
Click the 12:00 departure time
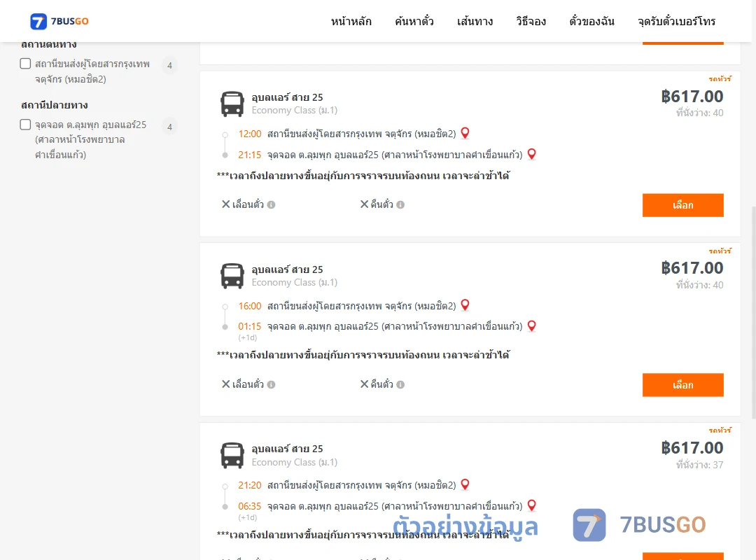click(249, 134)
